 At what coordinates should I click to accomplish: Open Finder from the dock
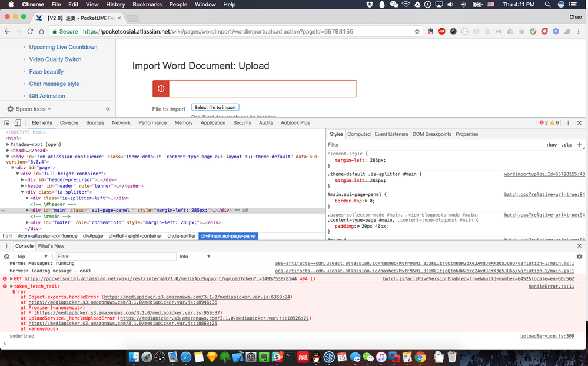[x=134, y=357]
